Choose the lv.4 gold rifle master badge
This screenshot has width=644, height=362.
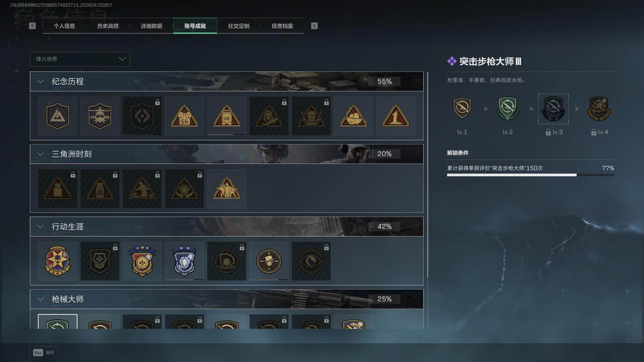pyautogui.click(x=599, y=109)
